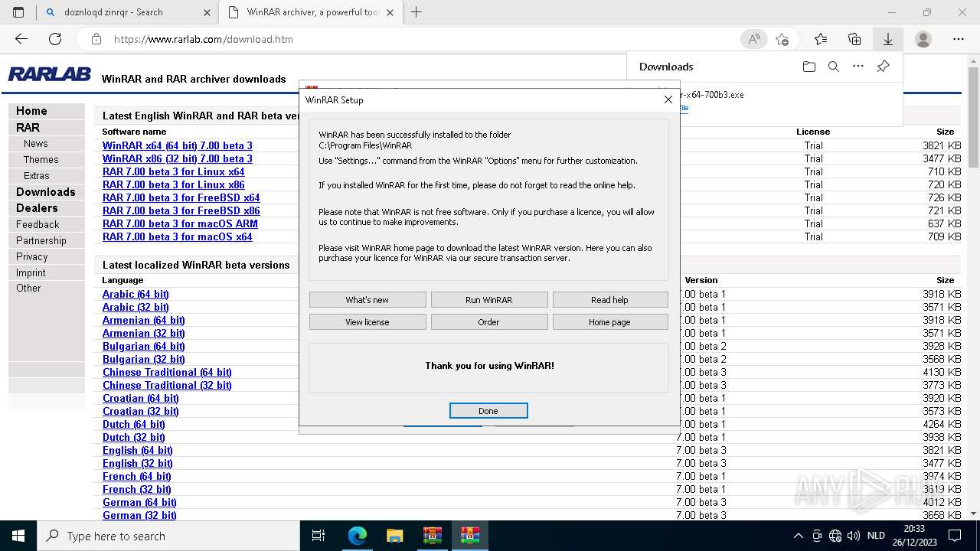The image size is (980, 551).
Task: Click the Done button in WinRAR Setup
Action: [x=488, y=411]
